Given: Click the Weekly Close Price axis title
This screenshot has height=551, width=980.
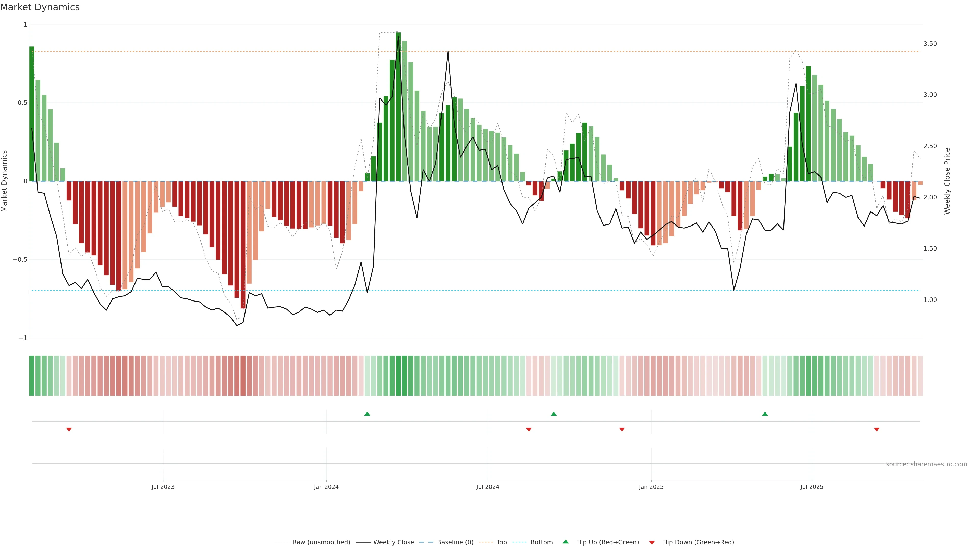Looking at the screenshot, I should click(x=947, y=181).
